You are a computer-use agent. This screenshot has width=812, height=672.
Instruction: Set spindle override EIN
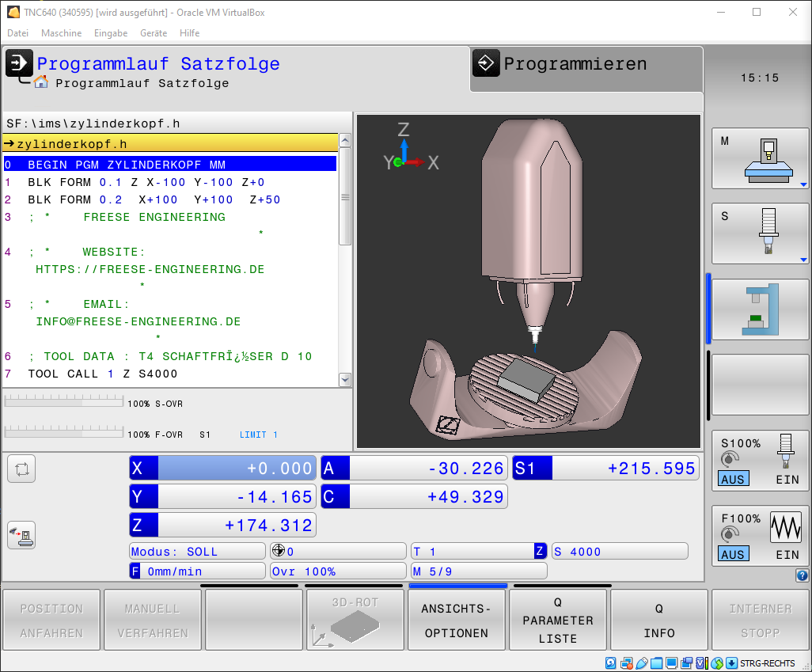[x=787, y=480]
